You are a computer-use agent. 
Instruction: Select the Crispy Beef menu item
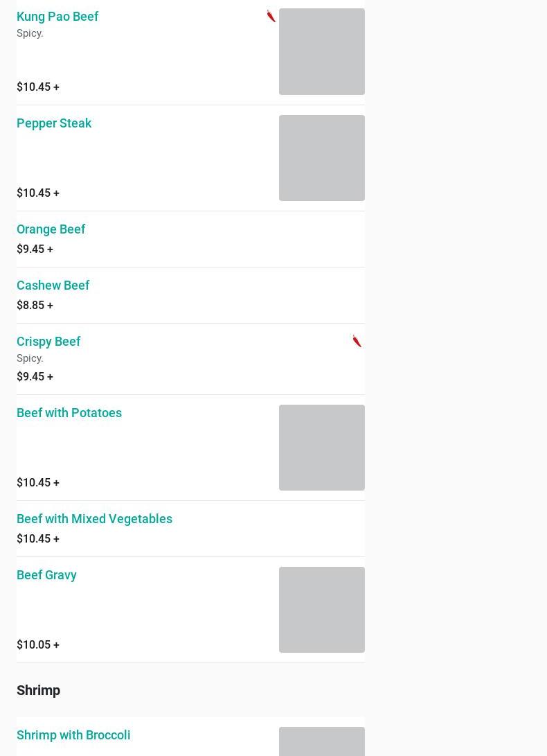coord(48,342)
